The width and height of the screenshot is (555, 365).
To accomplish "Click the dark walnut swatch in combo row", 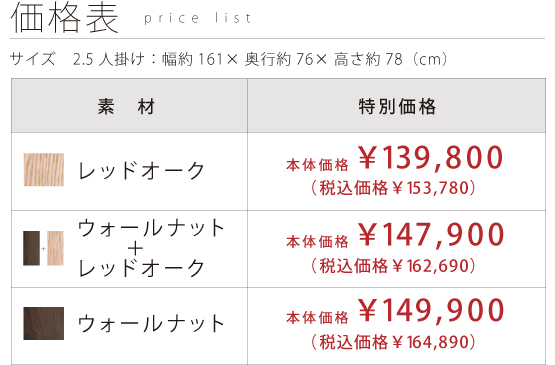I will [x=32, y=248].
